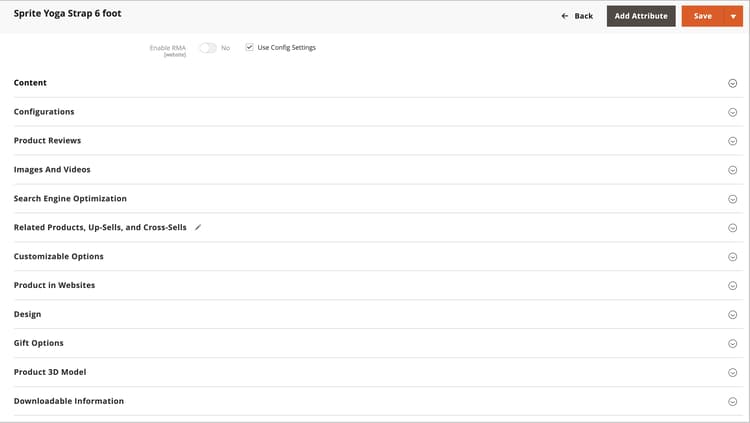Open the Product in Websites title
Image resolution: width=750 pixels, height=423 pixels.
55,285
